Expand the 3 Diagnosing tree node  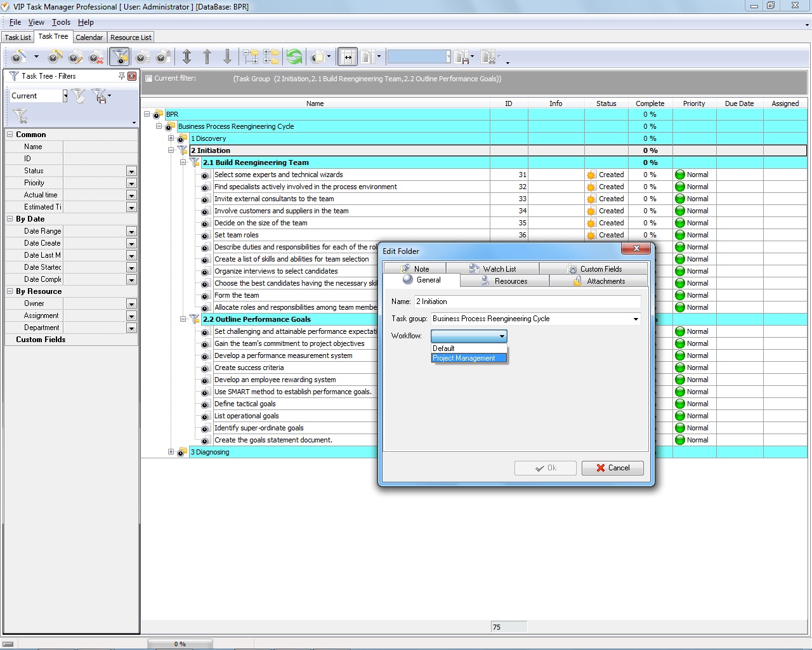tap(171, 452)
